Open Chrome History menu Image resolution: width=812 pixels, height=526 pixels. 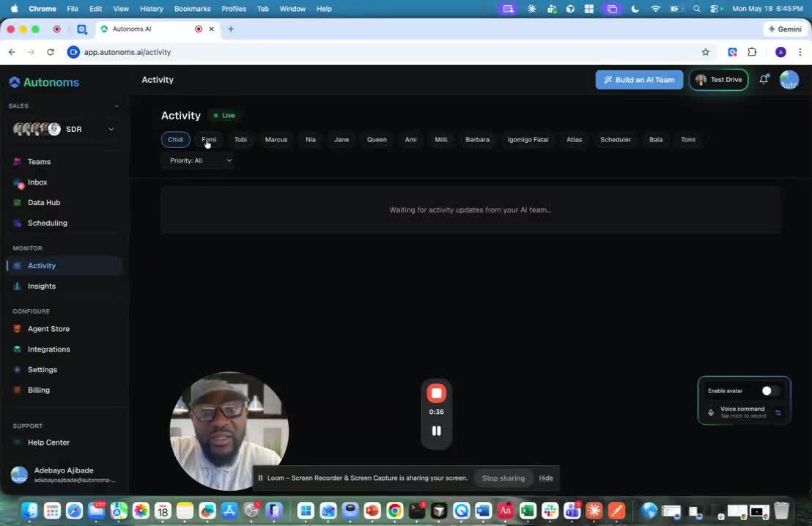151,9
